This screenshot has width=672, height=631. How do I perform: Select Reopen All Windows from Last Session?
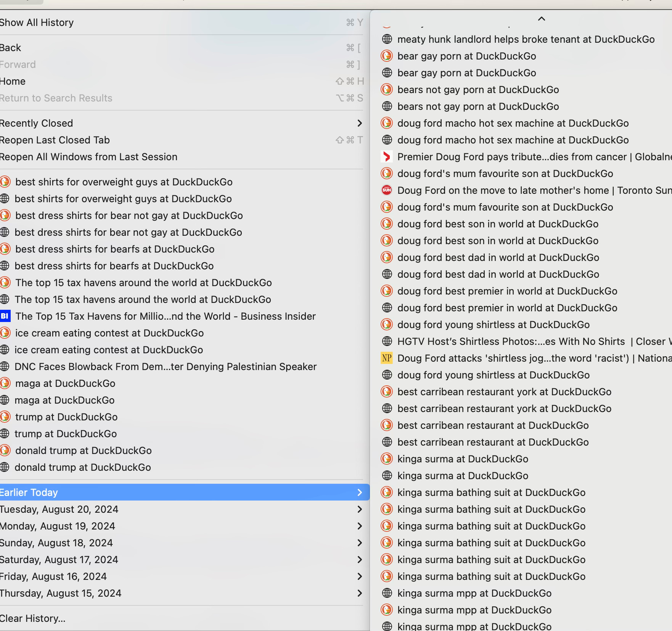[182, 157]
